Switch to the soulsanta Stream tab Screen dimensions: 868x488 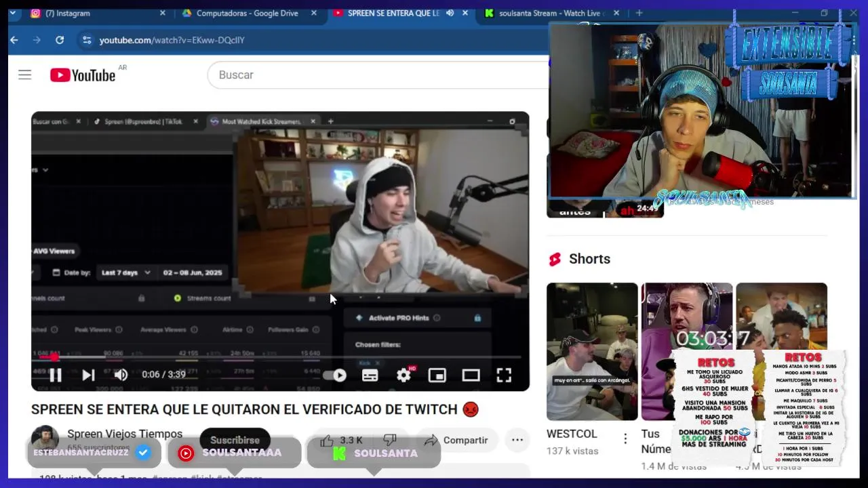(x=551, y=13)
